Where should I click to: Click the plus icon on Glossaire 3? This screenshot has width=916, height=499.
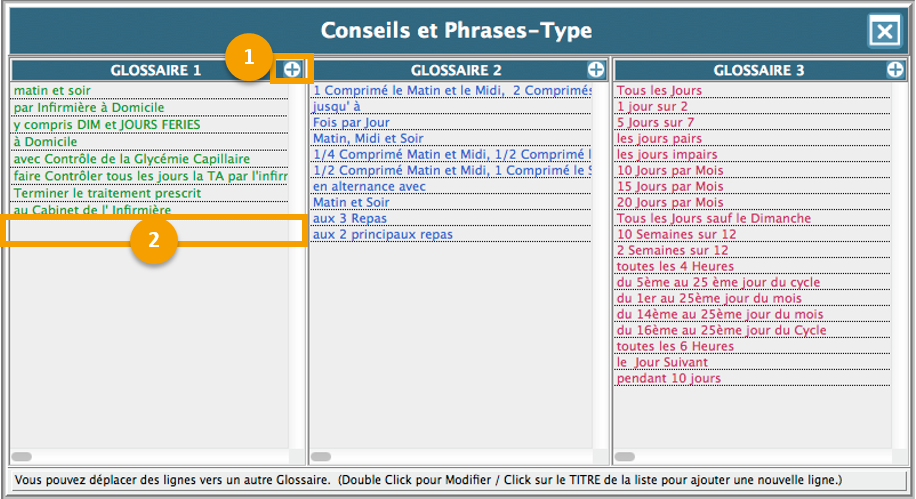[895, 69]
